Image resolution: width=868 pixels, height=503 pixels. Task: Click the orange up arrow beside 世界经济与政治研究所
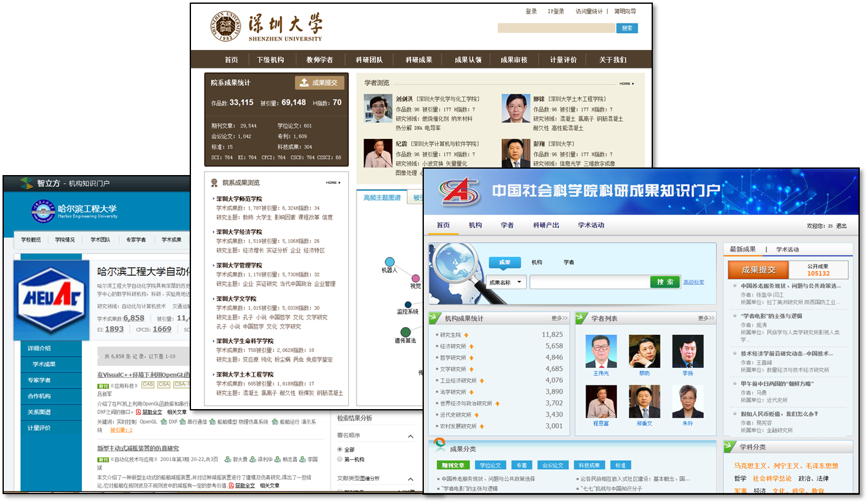tap(497, 403)
